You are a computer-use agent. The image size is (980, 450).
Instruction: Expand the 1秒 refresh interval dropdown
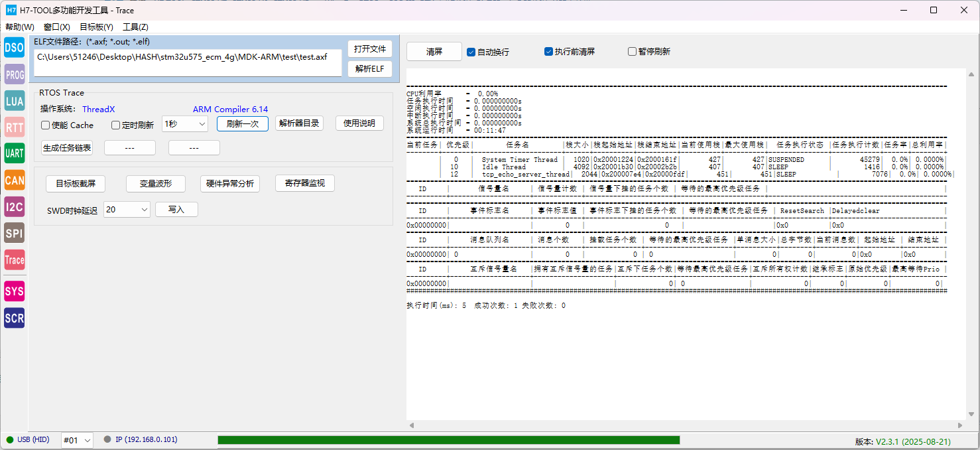185,124
